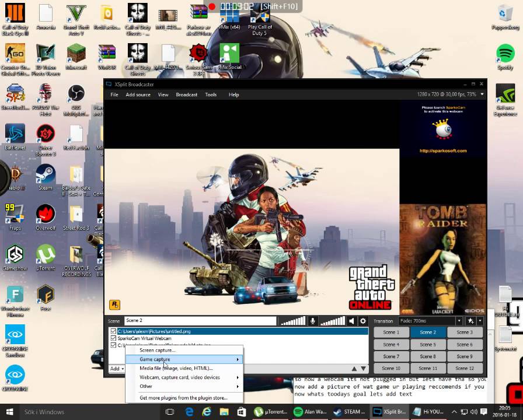Screen dimensions: 523x420
Task: Switch to Scene 9
Action: point(465,356)
